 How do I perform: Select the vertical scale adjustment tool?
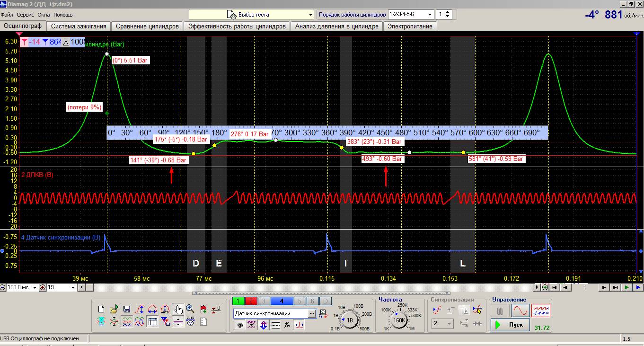[140, 310]
